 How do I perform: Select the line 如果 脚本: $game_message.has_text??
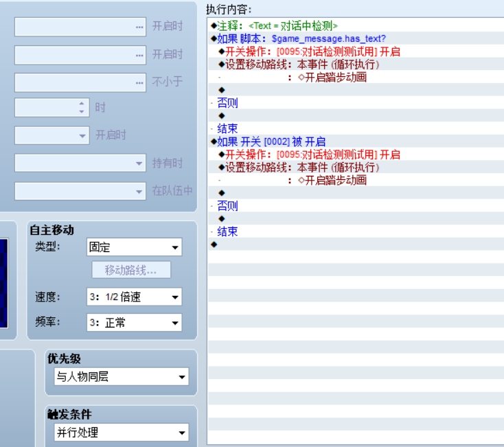[356, 38]
